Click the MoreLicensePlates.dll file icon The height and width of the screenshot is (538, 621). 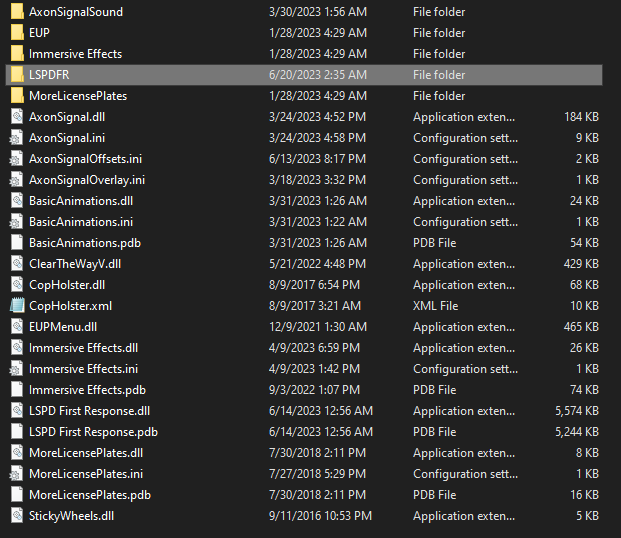tap(17, 453)
